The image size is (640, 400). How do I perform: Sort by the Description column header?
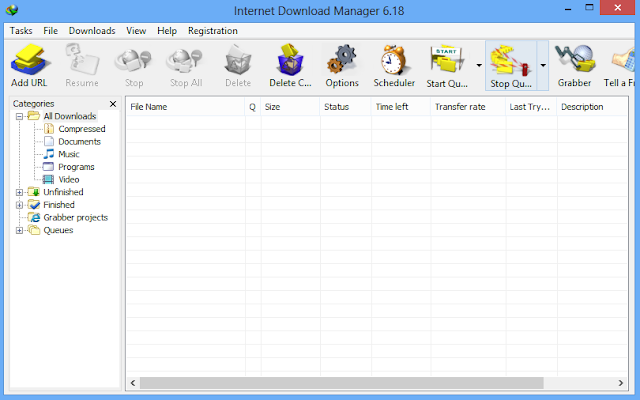tap(592, 107)
